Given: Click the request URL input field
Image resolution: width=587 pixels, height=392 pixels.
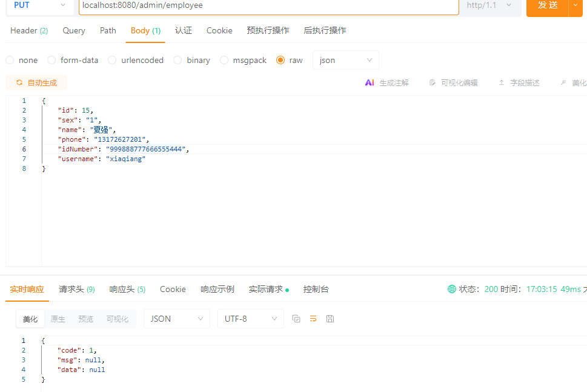Looking at the screenshot, I should point(269,5).
